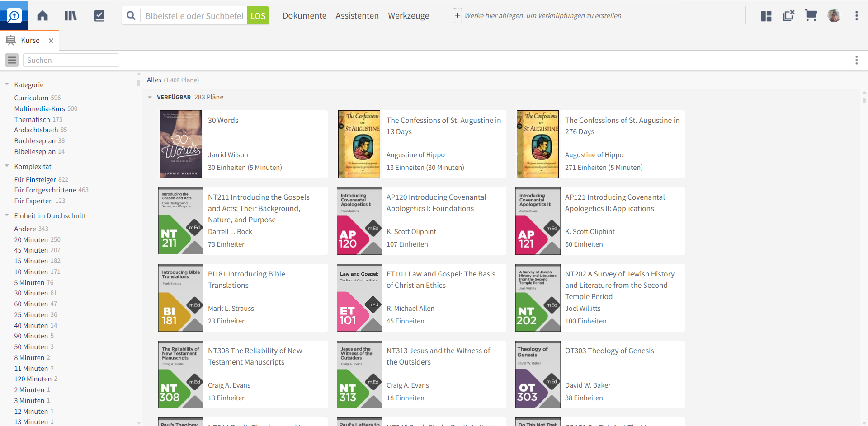Open the BI181 course cover
This screenshot has width=868, height=426.
(x=181, y=298)
